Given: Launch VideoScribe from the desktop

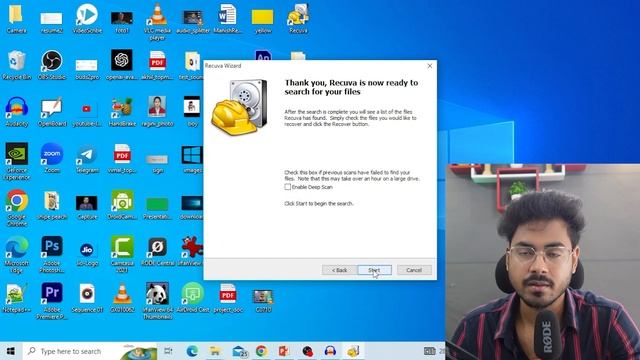Looking at the screenshot, I should coord(87,18).
